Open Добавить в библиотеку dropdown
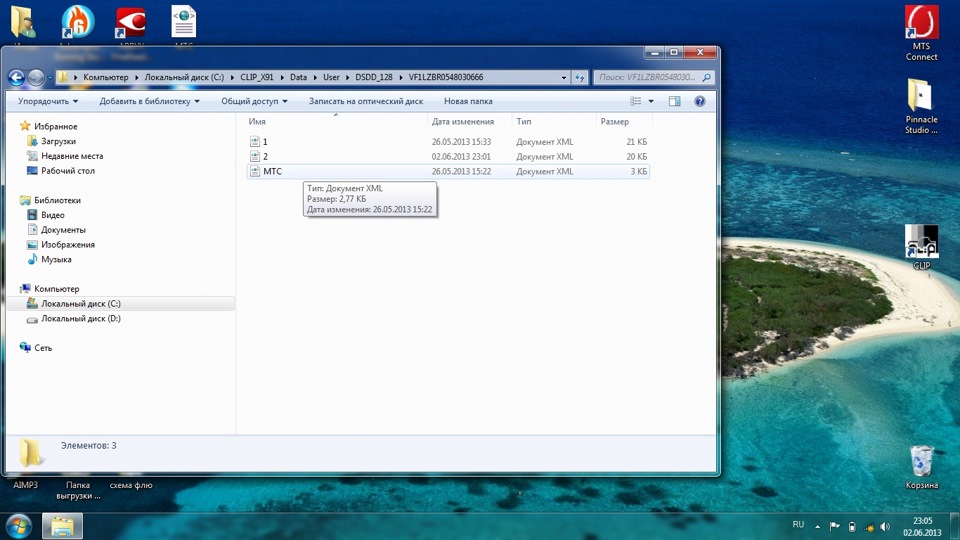960x540 pixels. [x=149, y=101]
